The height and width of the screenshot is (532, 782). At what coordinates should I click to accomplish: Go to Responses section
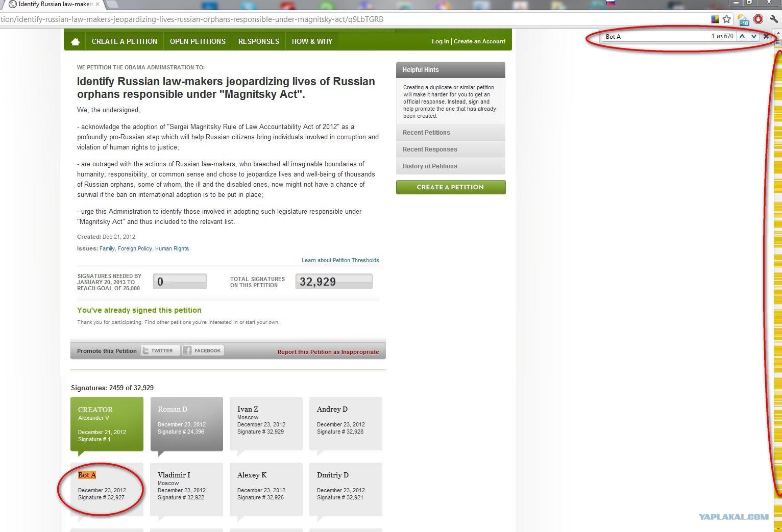tap(259, 41)
